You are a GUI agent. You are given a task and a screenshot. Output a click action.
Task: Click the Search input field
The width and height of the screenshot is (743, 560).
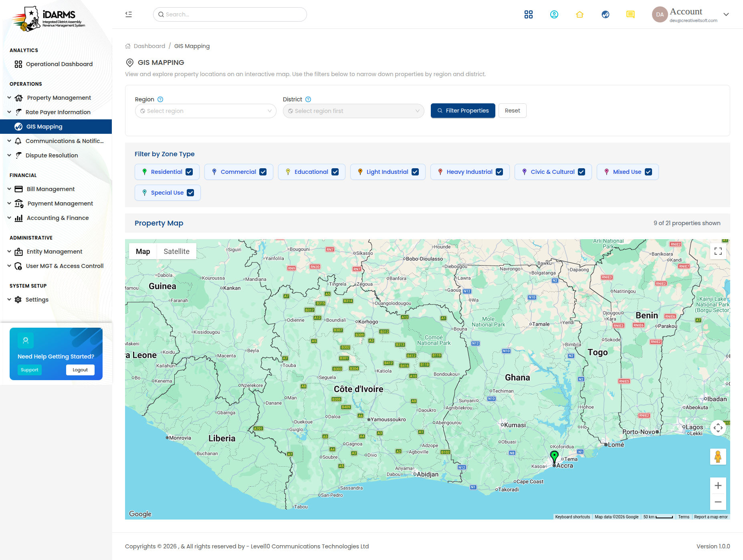[x=230, y=14]
